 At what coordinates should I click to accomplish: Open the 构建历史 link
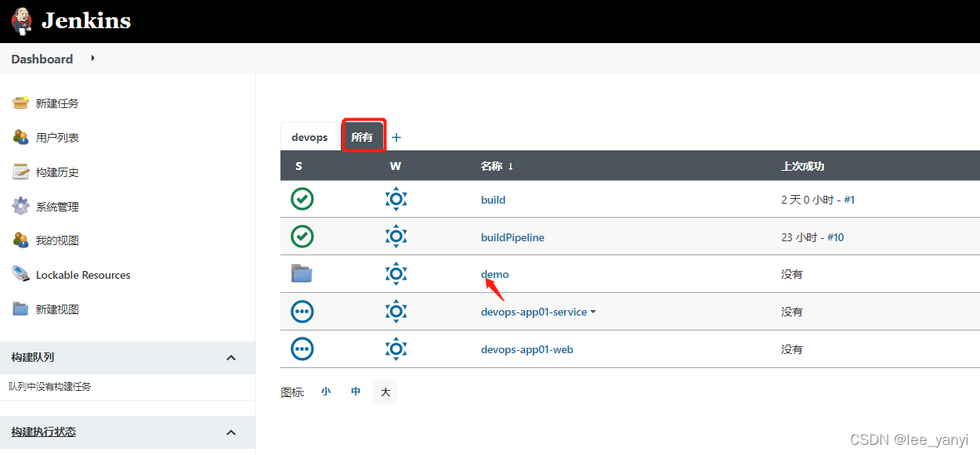[x=57, y=172]
